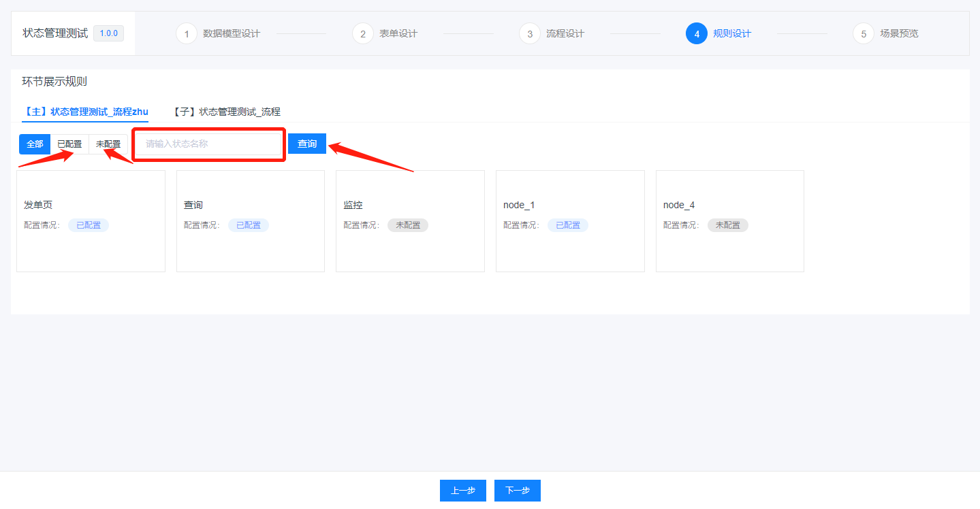Click the 数据模型设计 step label
Viewport: 980px width, 509px height.
232,33
